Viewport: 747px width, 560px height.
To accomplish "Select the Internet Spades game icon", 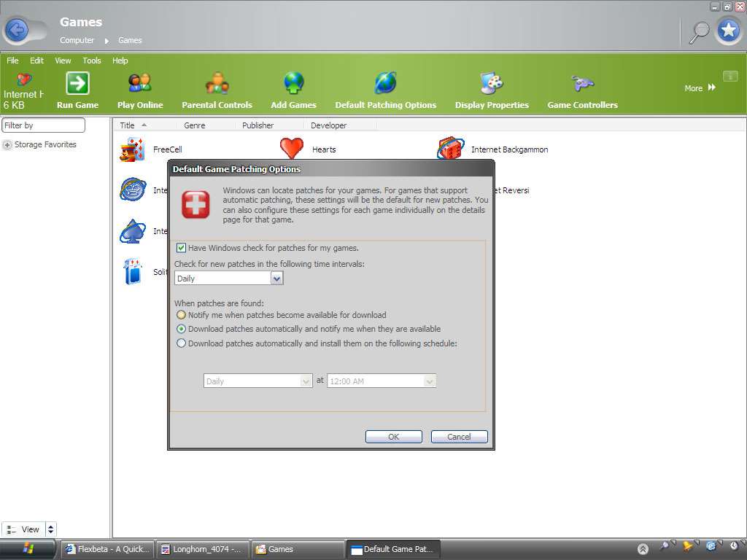I will 133,231.
